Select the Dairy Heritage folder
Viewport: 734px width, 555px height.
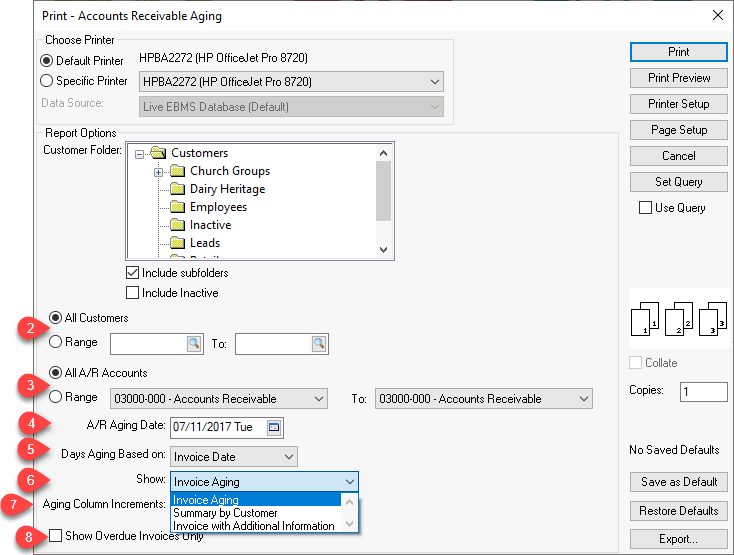click(227, 189)
